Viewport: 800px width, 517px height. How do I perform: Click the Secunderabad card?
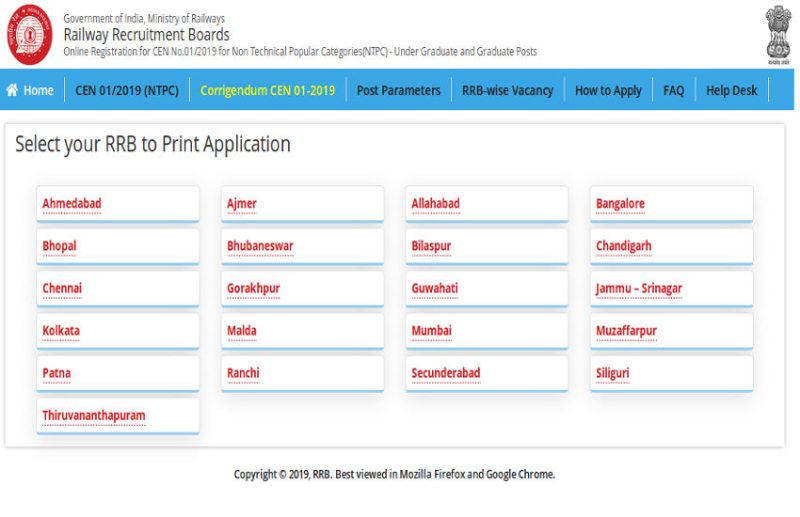487,373
